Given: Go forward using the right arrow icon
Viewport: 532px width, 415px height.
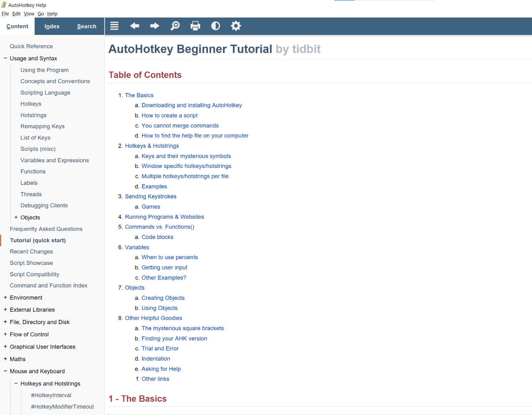Looking at the screenshot, I should tap(155, 26).
